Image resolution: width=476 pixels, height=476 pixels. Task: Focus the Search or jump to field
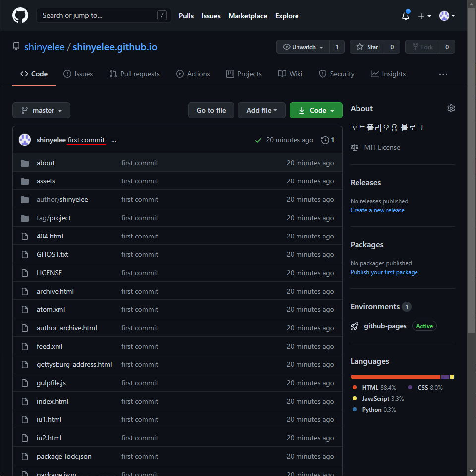tap(103, 15)
